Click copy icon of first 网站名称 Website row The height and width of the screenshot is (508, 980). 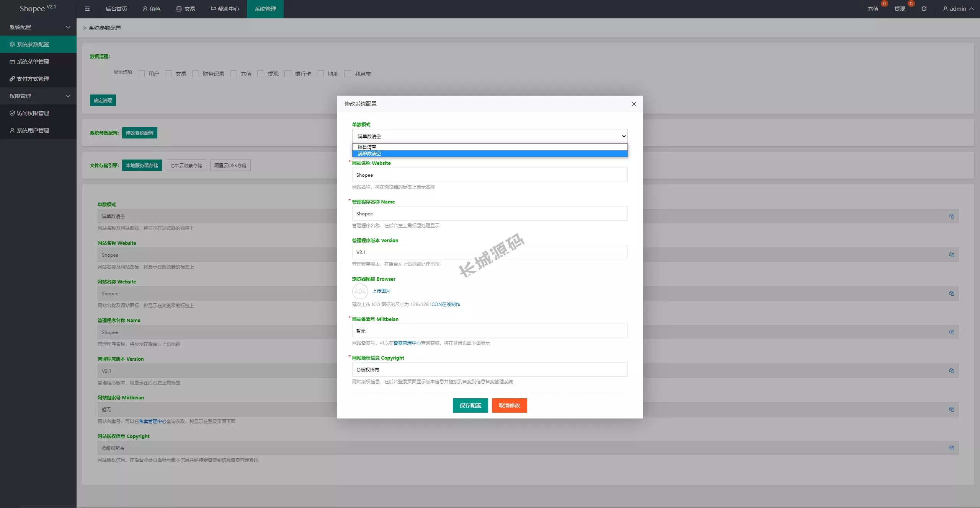[951, 255]
